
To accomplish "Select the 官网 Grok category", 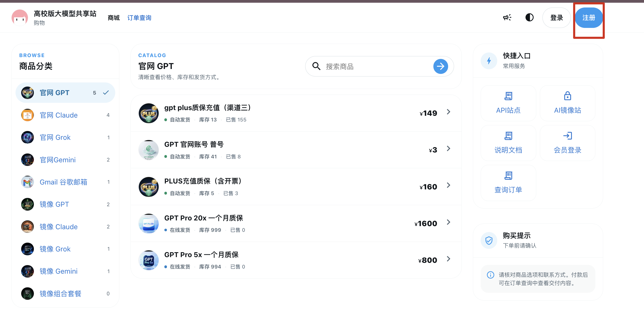I will [x=65, y=137].
